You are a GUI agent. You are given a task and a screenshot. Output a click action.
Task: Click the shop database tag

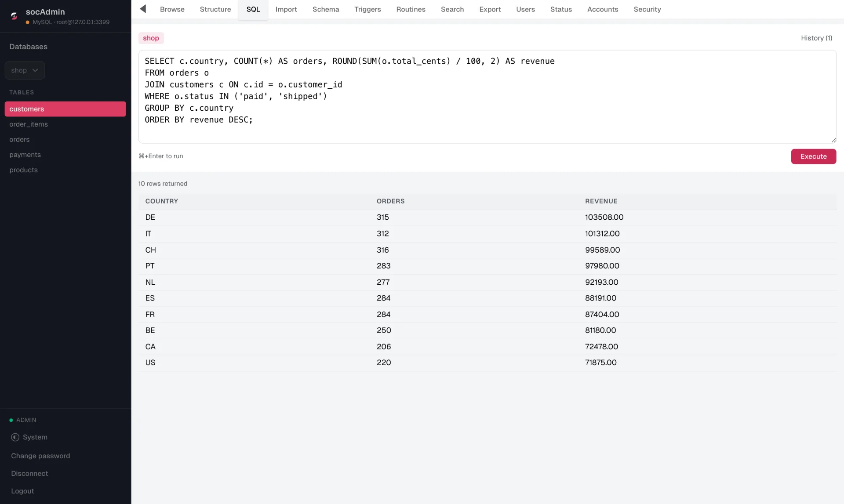coord(151,38)
